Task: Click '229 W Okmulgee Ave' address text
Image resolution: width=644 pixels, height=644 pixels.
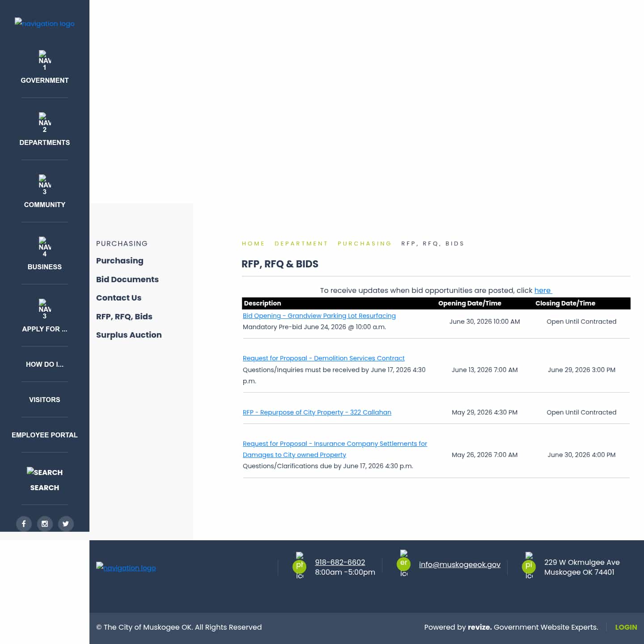Action: pos(582,563)
